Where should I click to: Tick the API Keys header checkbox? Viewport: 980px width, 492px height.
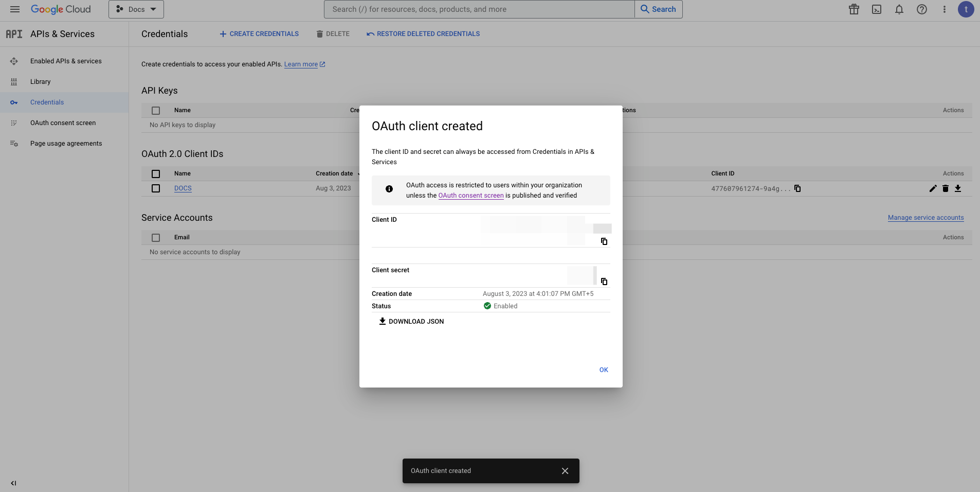pos(156,111)
